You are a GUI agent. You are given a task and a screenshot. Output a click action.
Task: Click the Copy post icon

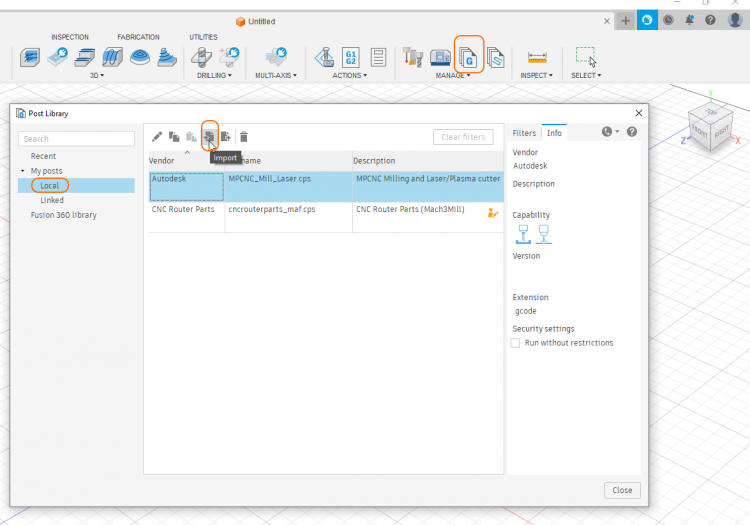pos(174,136)
